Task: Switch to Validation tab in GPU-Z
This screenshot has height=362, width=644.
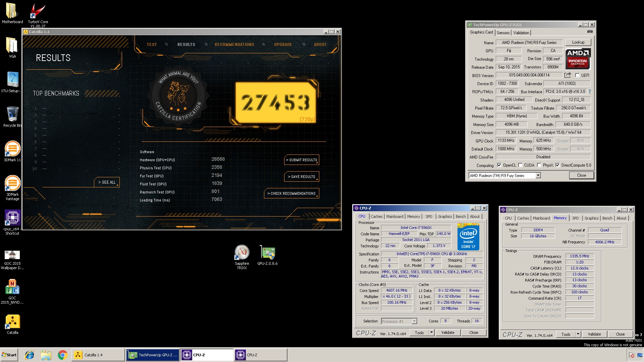Action: tap(521, 33)
